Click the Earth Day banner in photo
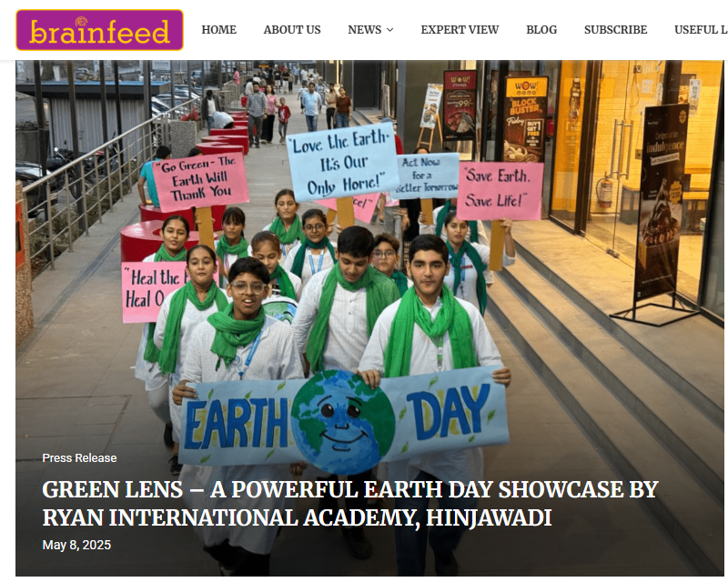Screen dimensions: 728x582 (343, 419)
